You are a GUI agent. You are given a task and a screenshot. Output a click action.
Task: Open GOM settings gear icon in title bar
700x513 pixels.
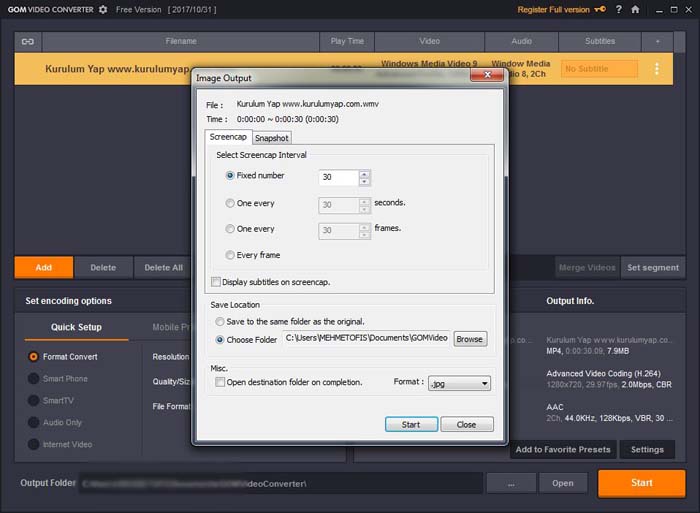[x=103, y=9]
